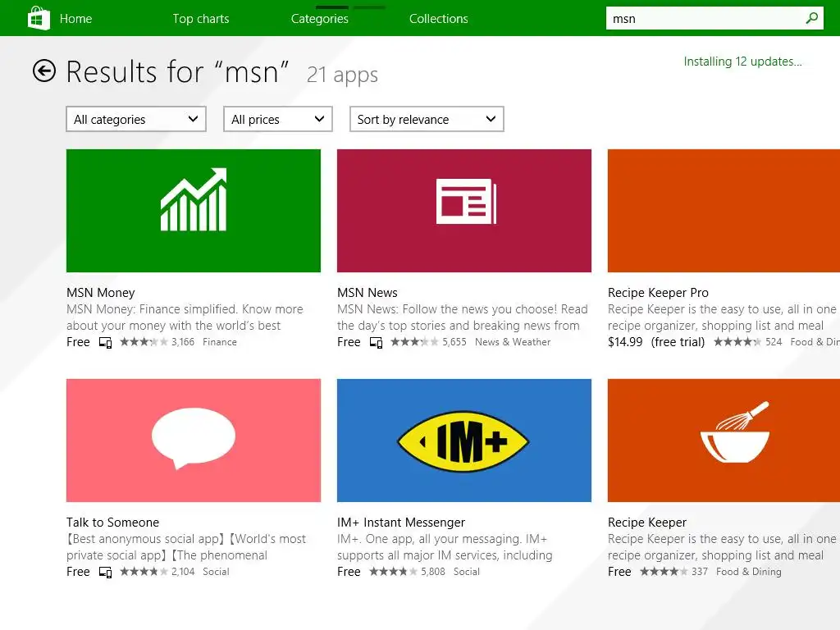Click the News & Weather category label
This screenshot has width=840, height=630.
[513, 342]
